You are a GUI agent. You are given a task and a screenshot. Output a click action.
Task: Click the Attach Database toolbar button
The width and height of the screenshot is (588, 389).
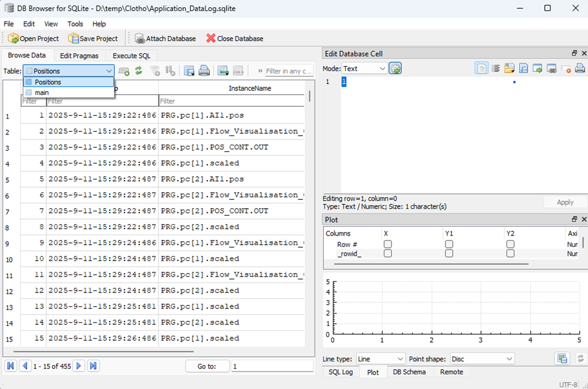(x=165, y=39)
